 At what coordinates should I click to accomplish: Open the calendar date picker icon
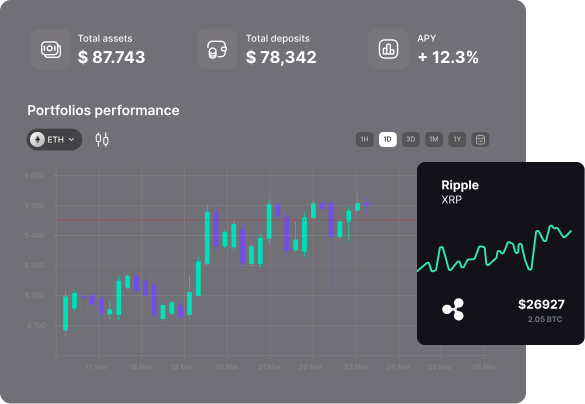480,140
